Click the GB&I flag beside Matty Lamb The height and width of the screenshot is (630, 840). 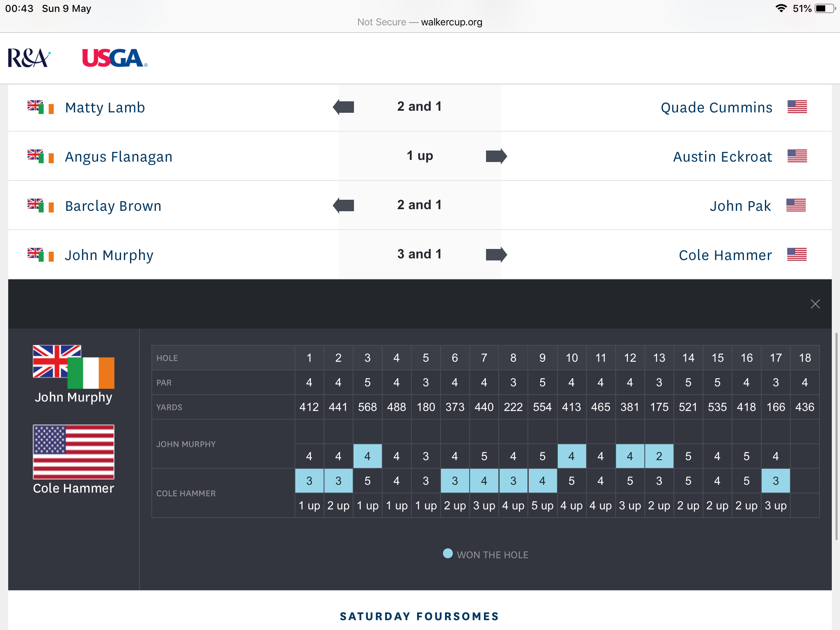coord(41,107)
